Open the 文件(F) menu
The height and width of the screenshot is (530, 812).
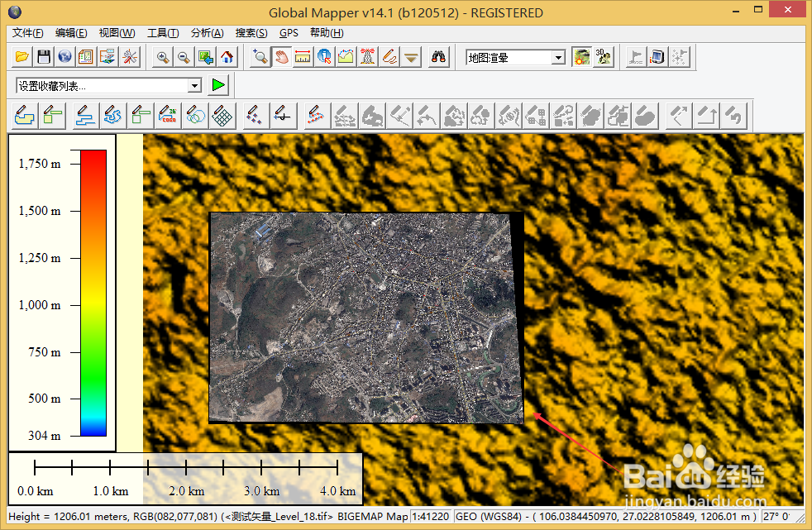point(28,33)
